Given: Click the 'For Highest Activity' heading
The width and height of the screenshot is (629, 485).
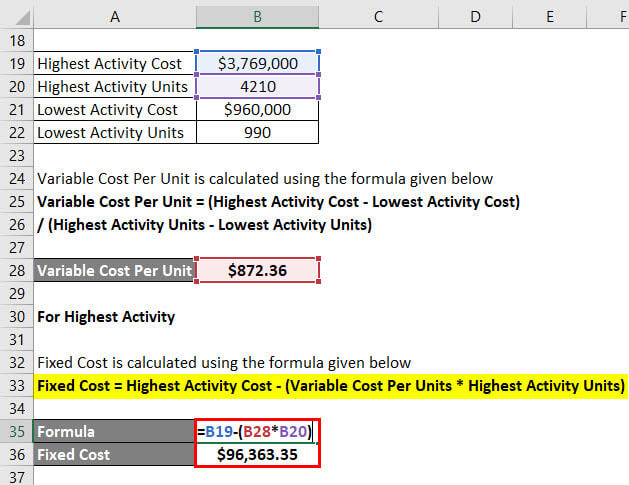Looking at the screenshot, I should [x=106, y=317].
